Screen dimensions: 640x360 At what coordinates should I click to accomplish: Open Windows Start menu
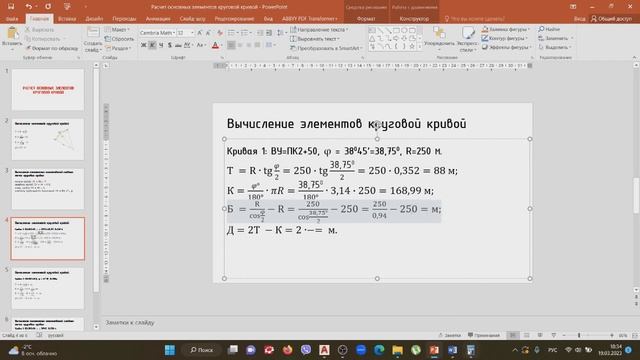pos(170,350)
